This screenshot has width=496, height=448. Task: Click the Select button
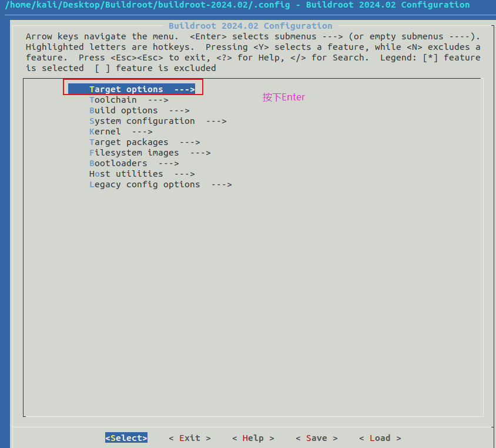(126, 438)
